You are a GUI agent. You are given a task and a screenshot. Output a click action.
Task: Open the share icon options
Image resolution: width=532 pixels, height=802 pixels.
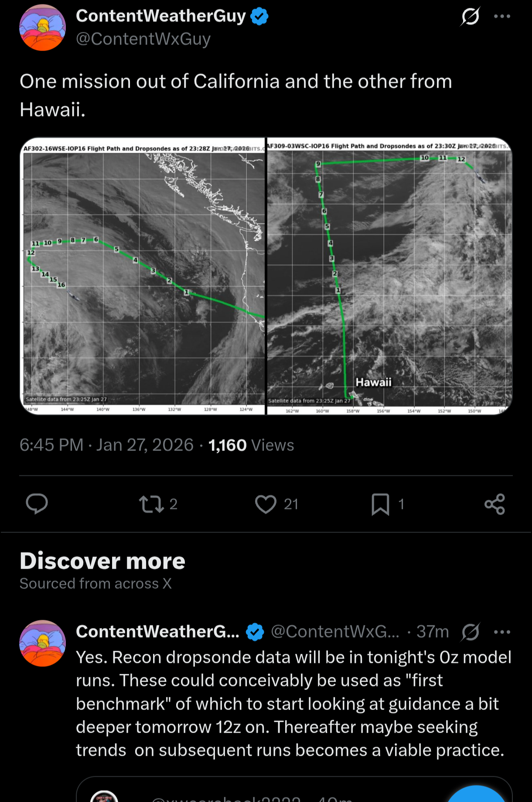point(494,504)
